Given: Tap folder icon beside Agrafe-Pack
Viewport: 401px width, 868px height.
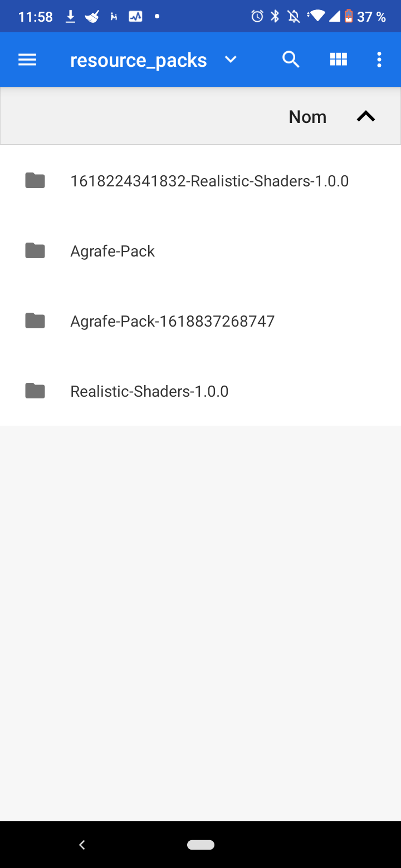Looking at the screenshot, I should tap(35, 251).
